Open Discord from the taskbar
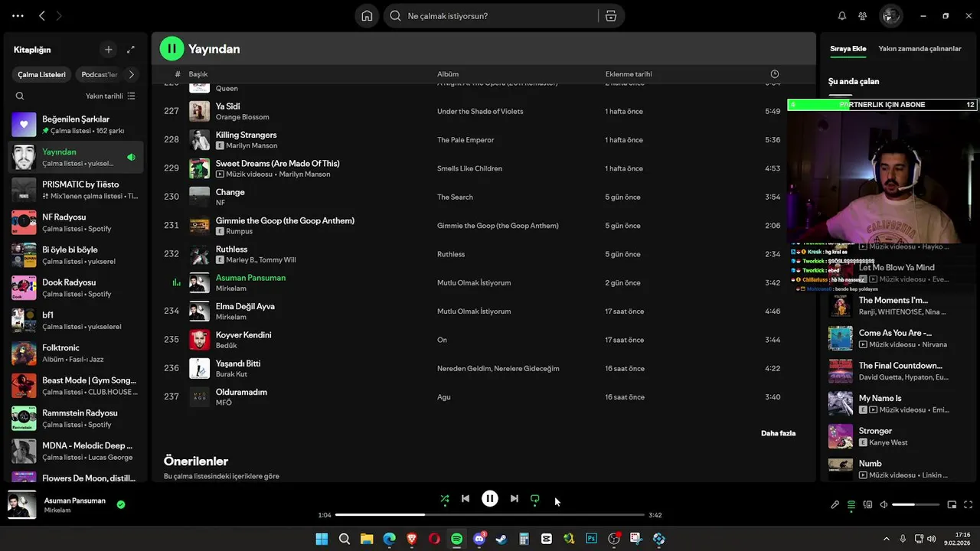 tap(479, 539)
